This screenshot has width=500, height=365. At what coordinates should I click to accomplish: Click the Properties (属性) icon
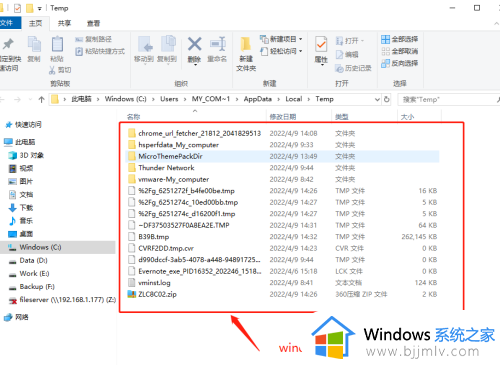321,45
